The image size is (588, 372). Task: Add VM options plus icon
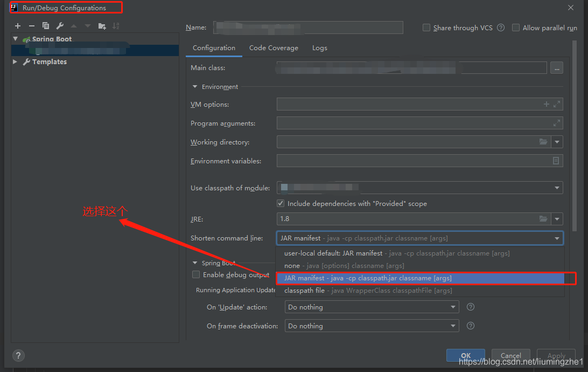point(547,104)
